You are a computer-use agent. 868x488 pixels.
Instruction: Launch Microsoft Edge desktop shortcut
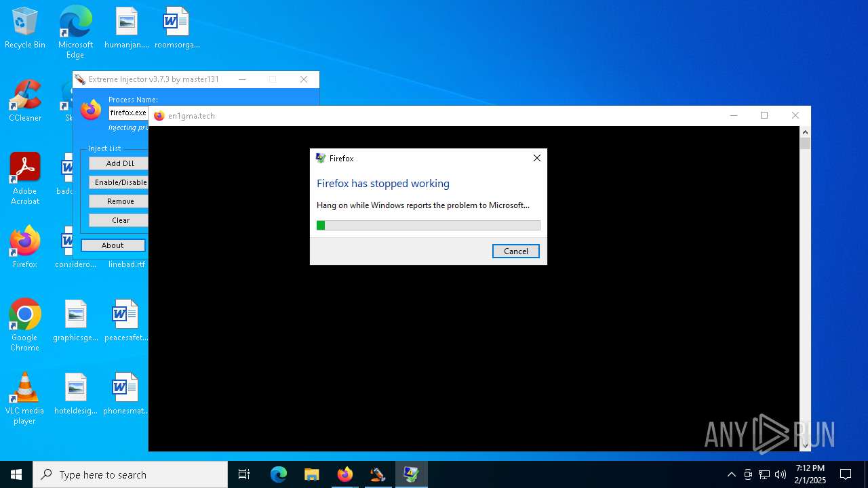point(75,32)
